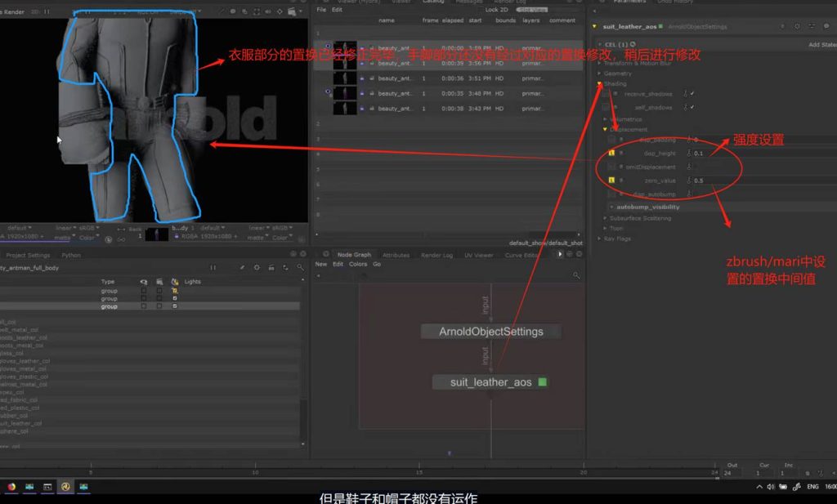Click the eye icon on first catalog row

pyautogui.click(x=328, y=47)
